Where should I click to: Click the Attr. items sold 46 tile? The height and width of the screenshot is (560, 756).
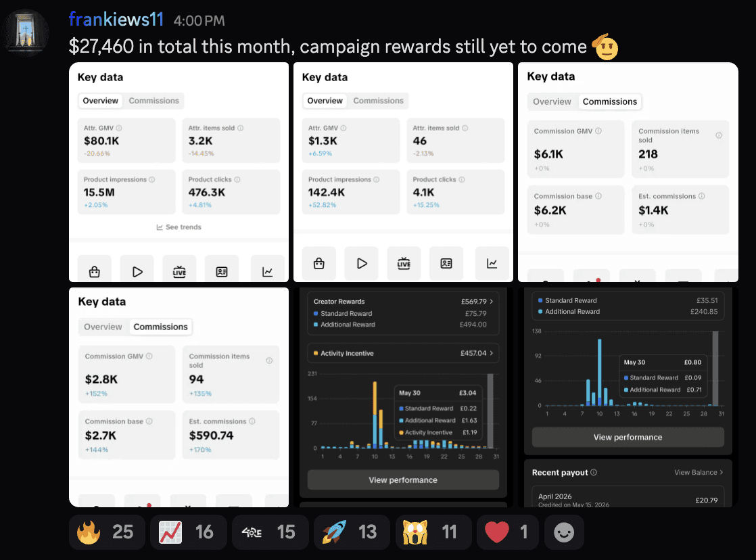455,141
